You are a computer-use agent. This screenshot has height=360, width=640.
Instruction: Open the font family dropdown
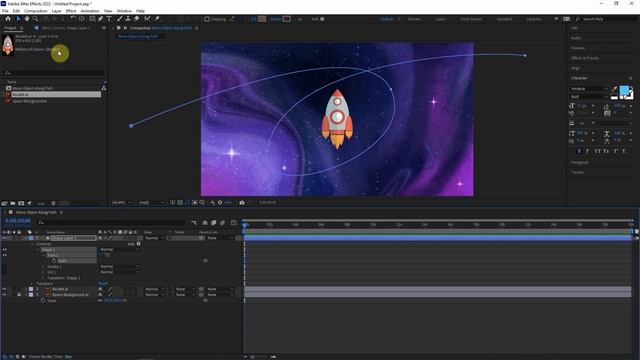(589, 89)
